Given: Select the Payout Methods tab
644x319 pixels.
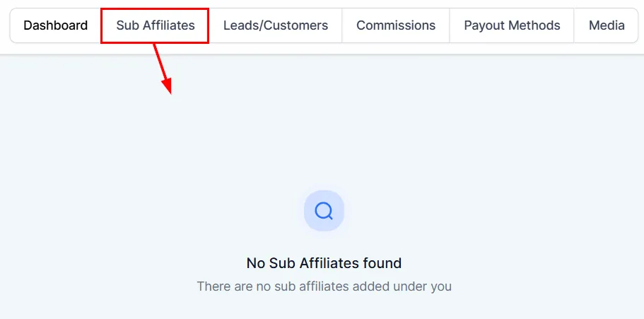Looking at the screenshot, I should click(512, 25).
